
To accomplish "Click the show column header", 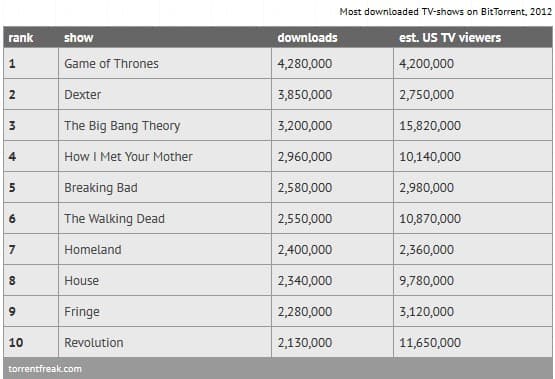I will tap(79, 38).
